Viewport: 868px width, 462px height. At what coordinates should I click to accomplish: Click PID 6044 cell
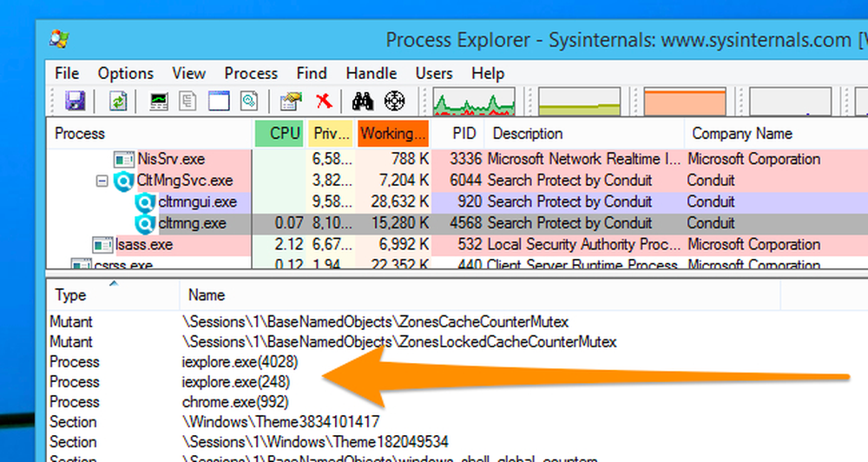click(x=465, y=181)
